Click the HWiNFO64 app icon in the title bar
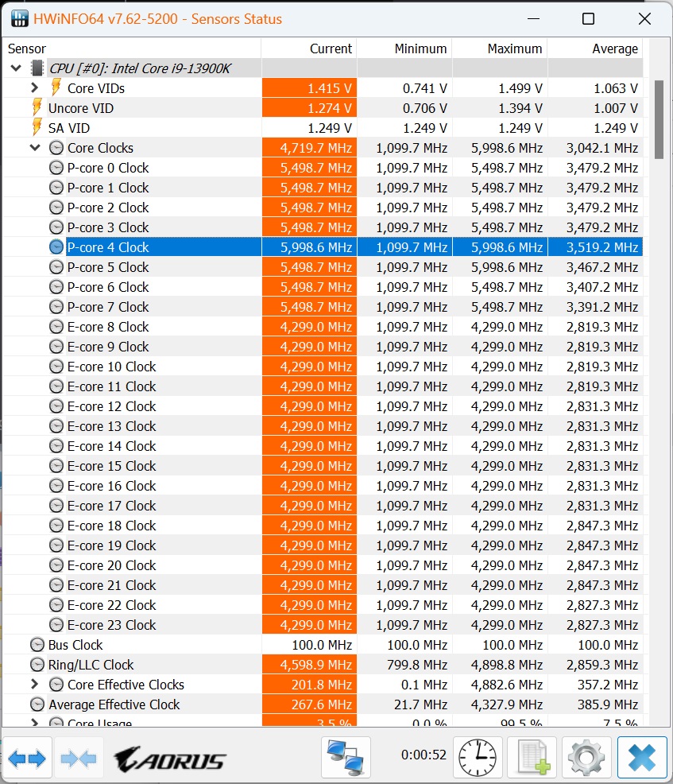 click(19, 19)
